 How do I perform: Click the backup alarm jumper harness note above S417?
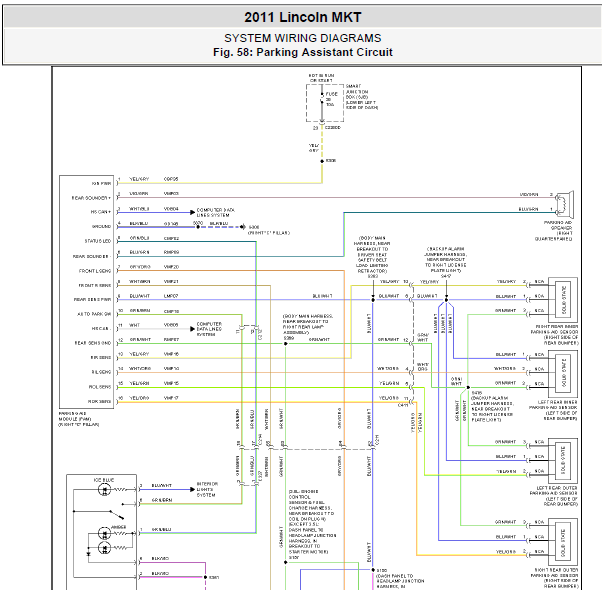445,260
